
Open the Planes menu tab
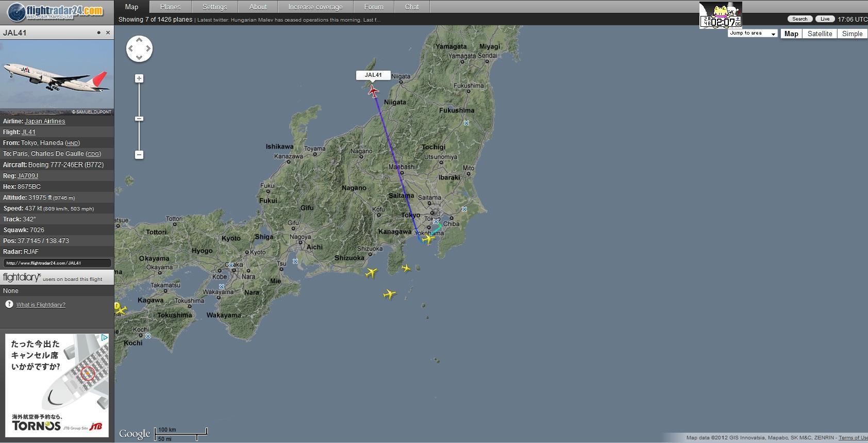pos(170,7)
